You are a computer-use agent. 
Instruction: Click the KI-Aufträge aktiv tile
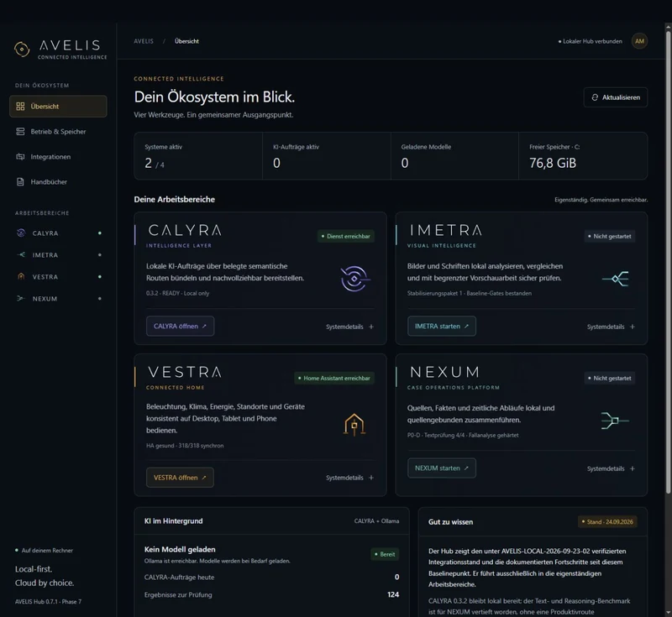(327, 156)
